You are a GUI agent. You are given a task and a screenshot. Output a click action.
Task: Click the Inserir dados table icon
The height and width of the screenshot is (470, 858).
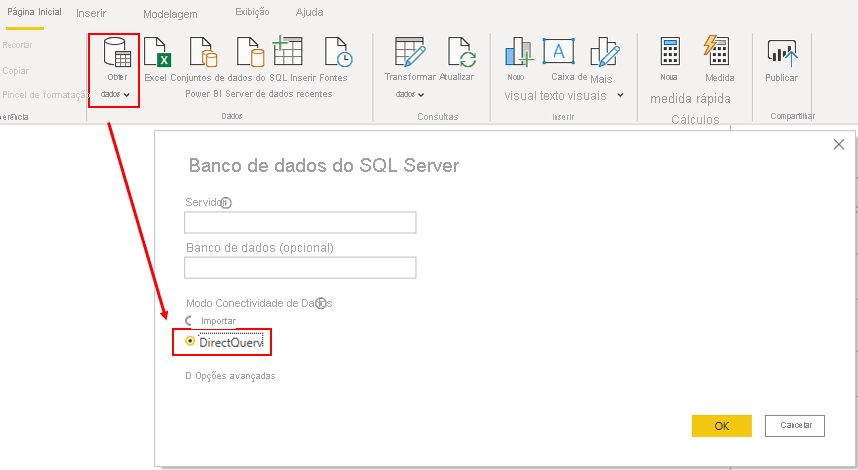(288, 51)
